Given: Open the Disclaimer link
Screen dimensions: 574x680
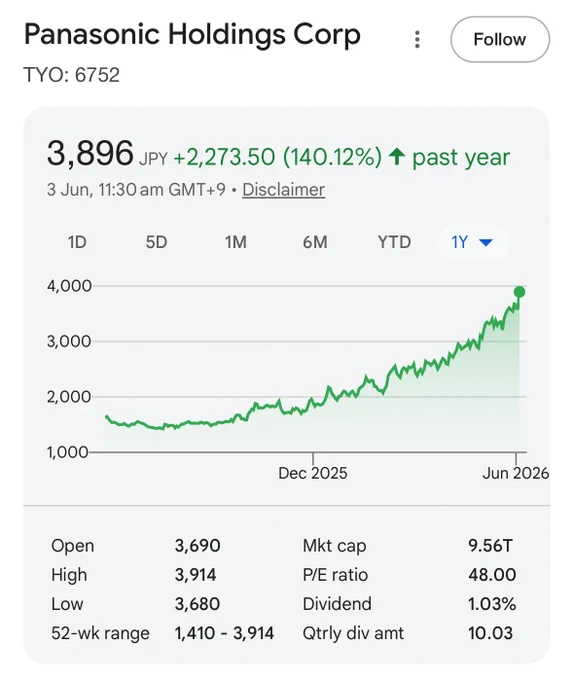Looking at the screenshot, I should point(284,190).
